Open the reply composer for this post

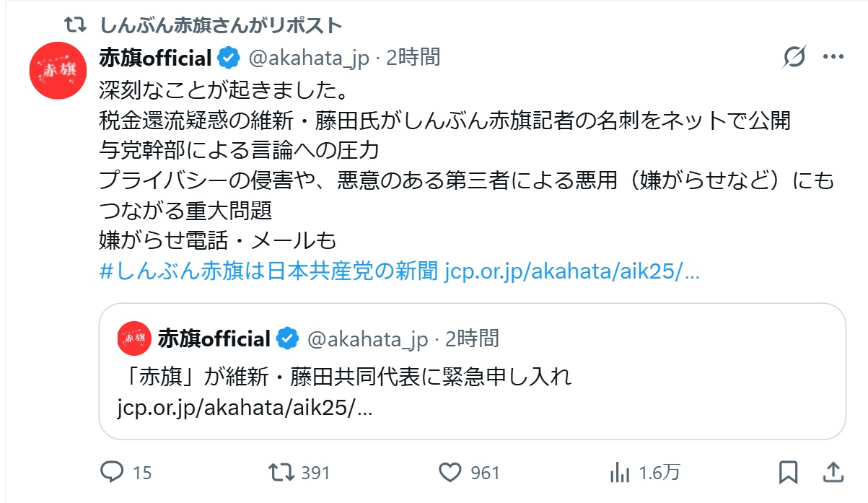click(x=112, y=473)
